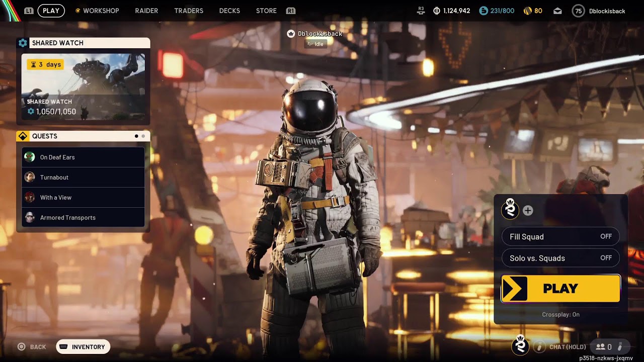Open the Shared Watch event thumbnail

83,87
